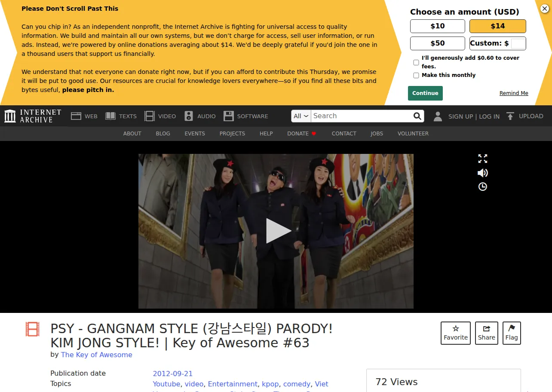Image resolution: width=552 pixels, height=392 pixels.
Task: Open the Youtube topic link
Action: [167, 384]
